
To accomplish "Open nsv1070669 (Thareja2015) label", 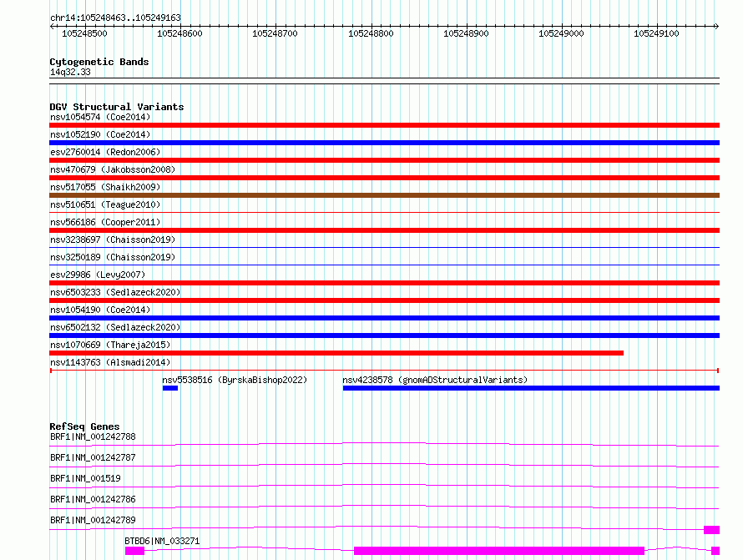I will [x=110, y=345].
